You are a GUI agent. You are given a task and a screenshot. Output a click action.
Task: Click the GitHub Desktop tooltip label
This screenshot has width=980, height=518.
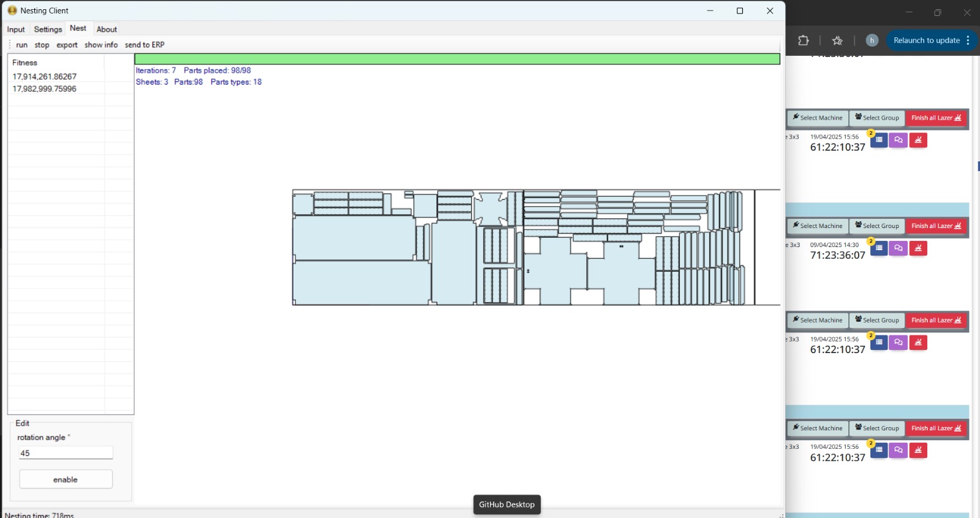click(507, 505)
